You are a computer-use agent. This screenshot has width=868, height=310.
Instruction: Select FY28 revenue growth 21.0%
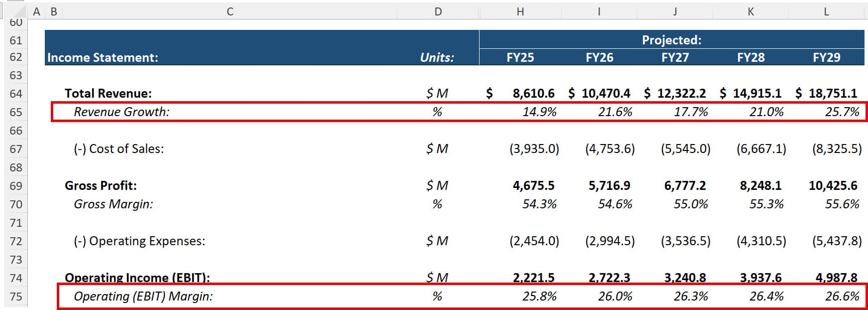tap(766, 112)
